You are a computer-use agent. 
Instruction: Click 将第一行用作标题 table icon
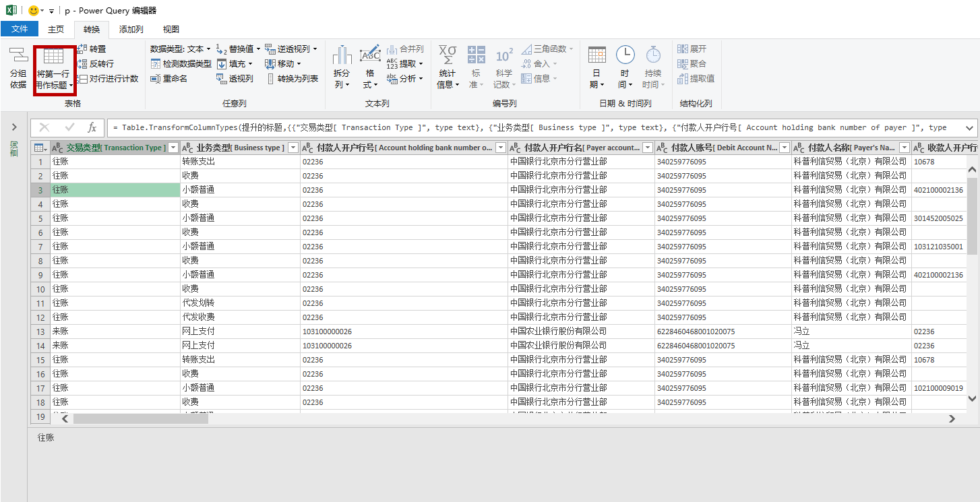(54, 57)
